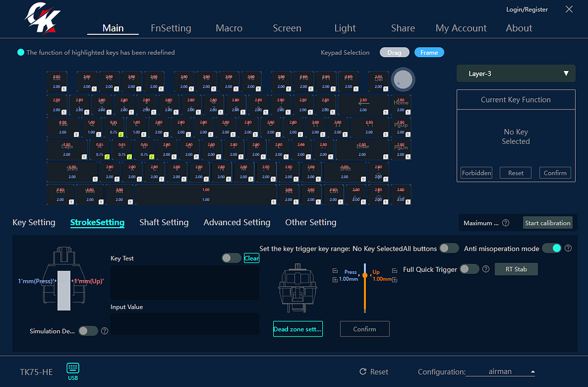Select the Del key on the keyboard layout
The height and width of the screenshot is (387, 588).
point(379,82)
